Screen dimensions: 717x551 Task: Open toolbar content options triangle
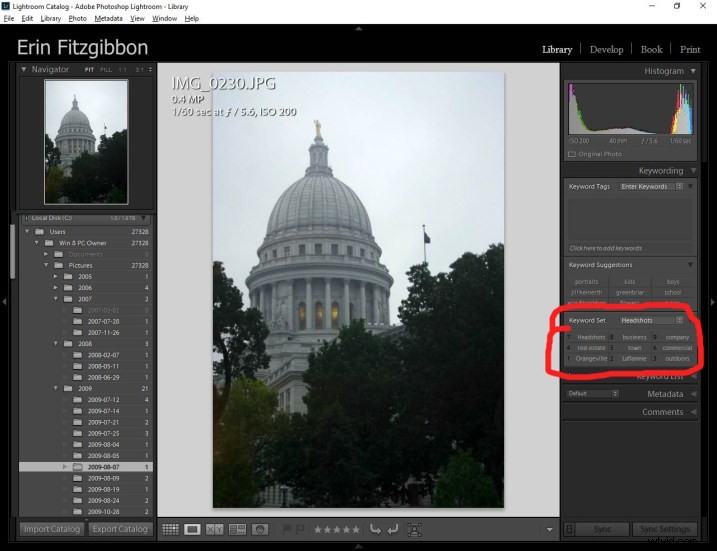550,530
